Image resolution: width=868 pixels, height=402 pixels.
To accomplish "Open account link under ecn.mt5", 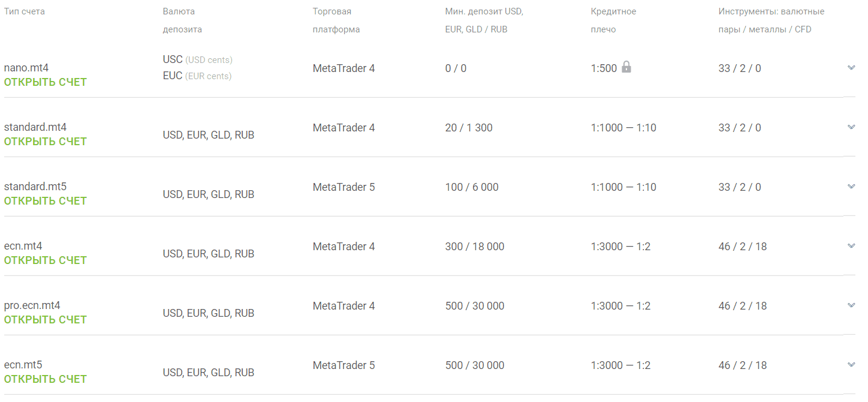I will tap(46, 379).
